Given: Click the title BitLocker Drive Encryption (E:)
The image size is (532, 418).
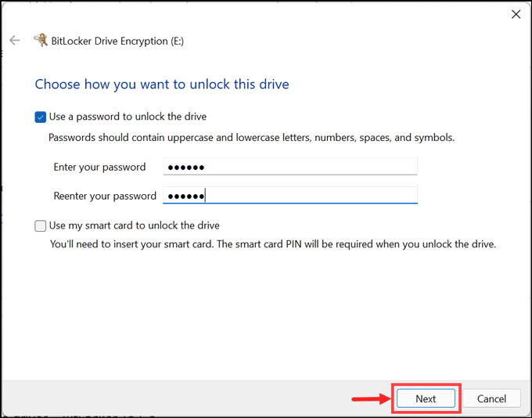Looking at the screenshot, I should tap(117, 41).
